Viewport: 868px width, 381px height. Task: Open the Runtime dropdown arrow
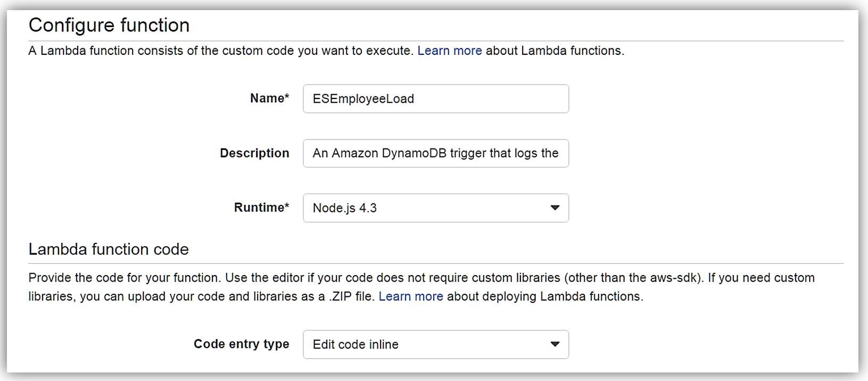tap(555, 208)
